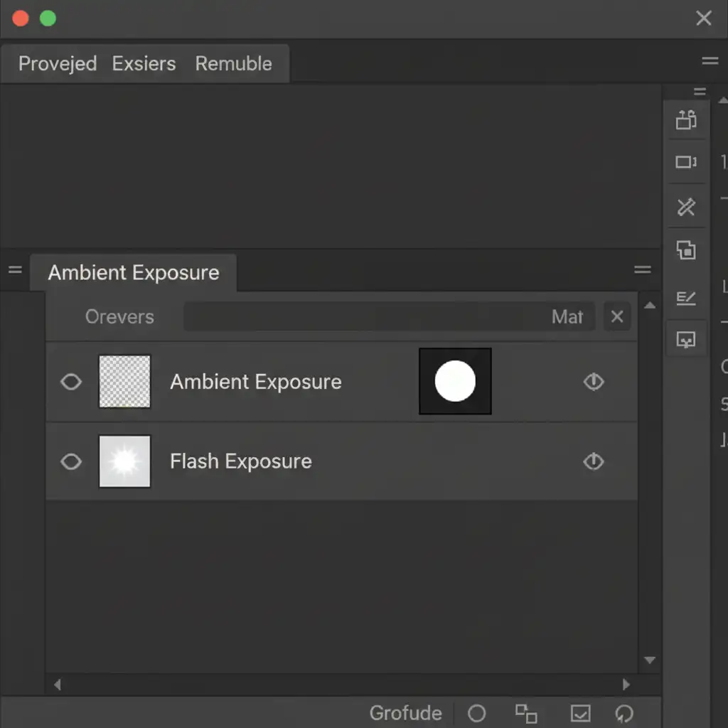Image resolution: width=728 pixels, height=728 pixels.
Task: Switch to the Exsiers tab
Action: (144, 64)
